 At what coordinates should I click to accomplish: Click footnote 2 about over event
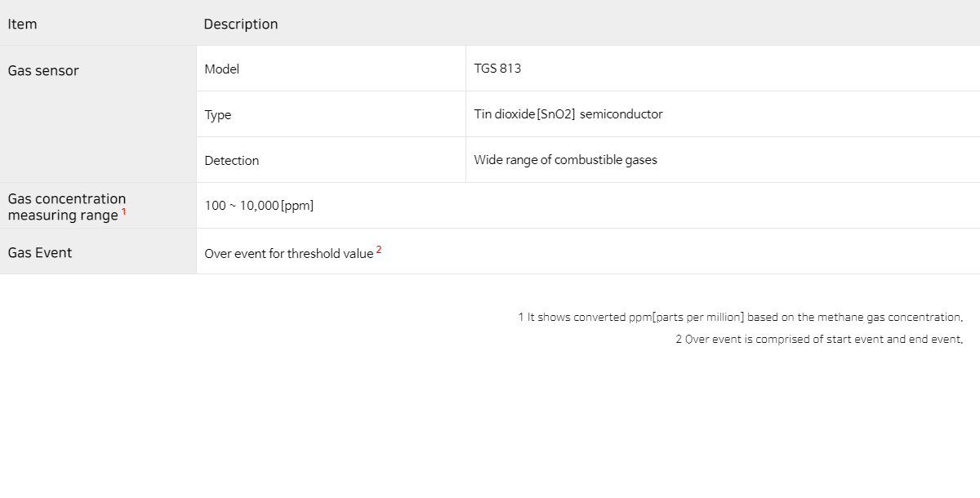click(x=819, y=340)
